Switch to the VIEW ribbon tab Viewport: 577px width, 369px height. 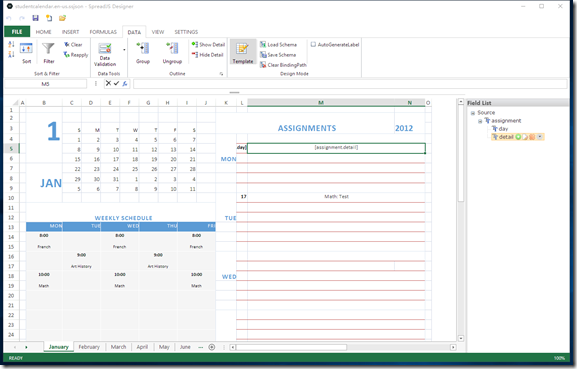[158, 32]
